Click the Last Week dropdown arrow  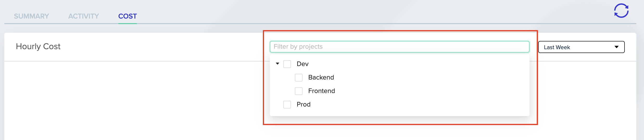(617, 47)
